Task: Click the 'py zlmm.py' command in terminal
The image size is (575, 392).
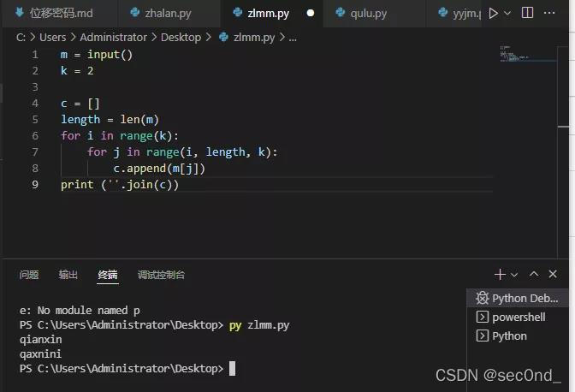Action: [259, 325]
